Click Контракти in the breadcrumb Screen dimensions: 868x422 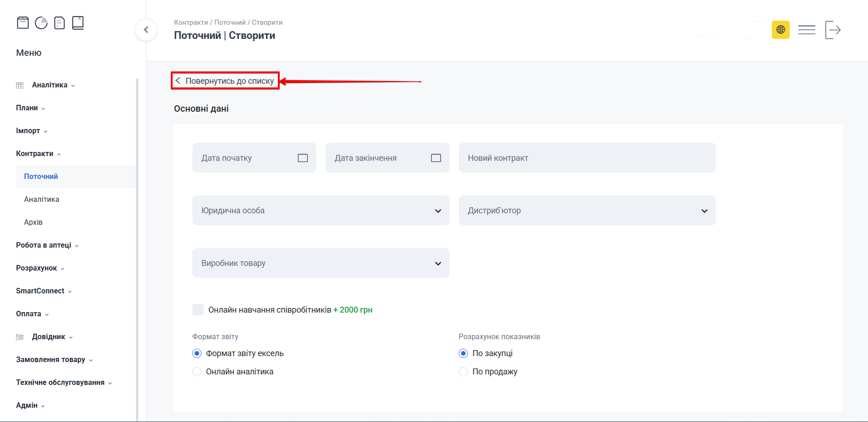click(190, 22)
